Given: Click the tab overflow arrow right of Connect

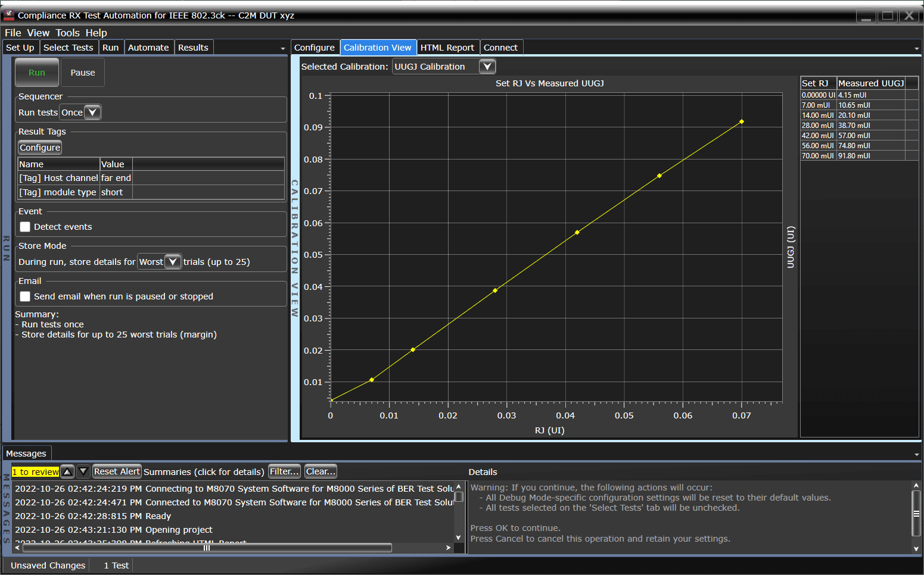Looking at the screenshot, I should coord(918,48).
